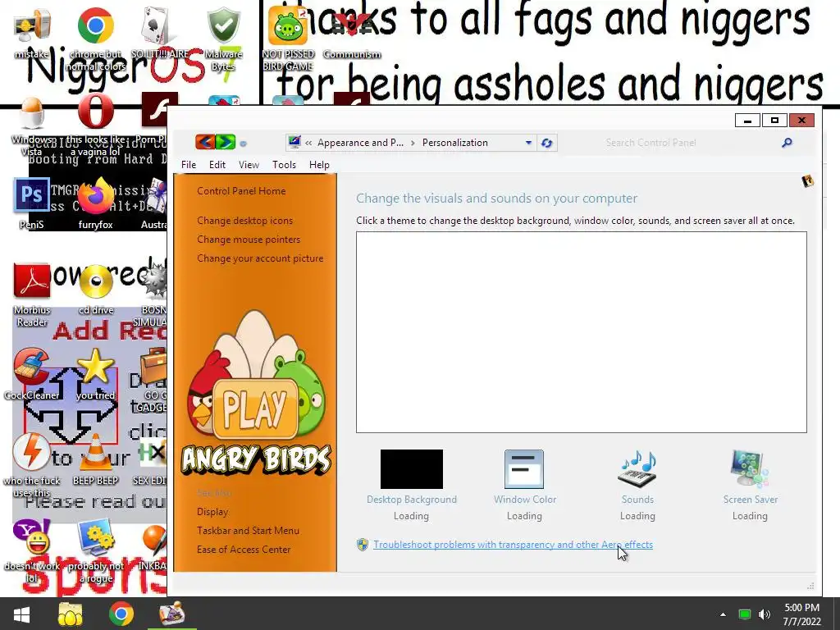The image size is (840, 630).
Task: Open the egg folder taskbar icon
Action: pos(70,614)
